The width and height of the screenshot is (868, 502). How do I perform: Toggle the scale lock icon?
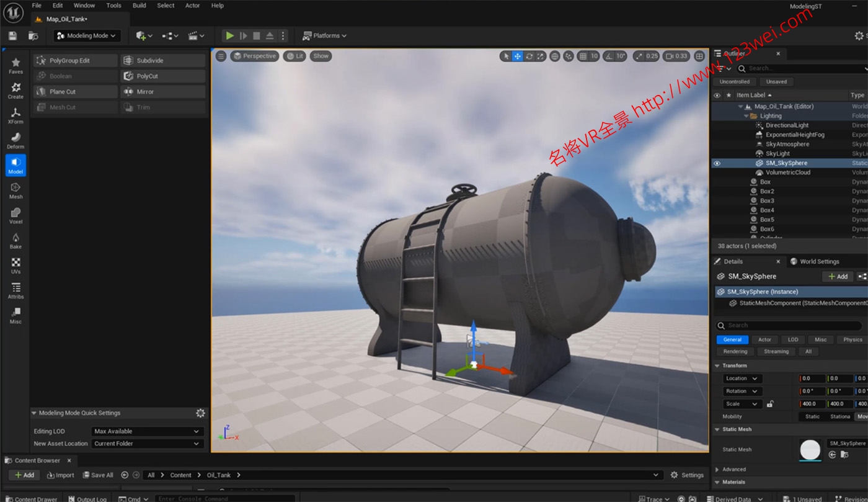pos(770,404)
